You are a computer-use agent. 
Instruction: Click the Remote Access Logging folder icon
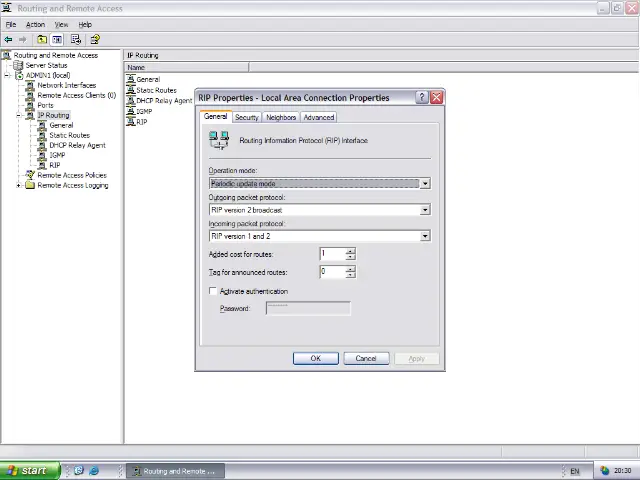pyautogui.click(x=30, y=185)
